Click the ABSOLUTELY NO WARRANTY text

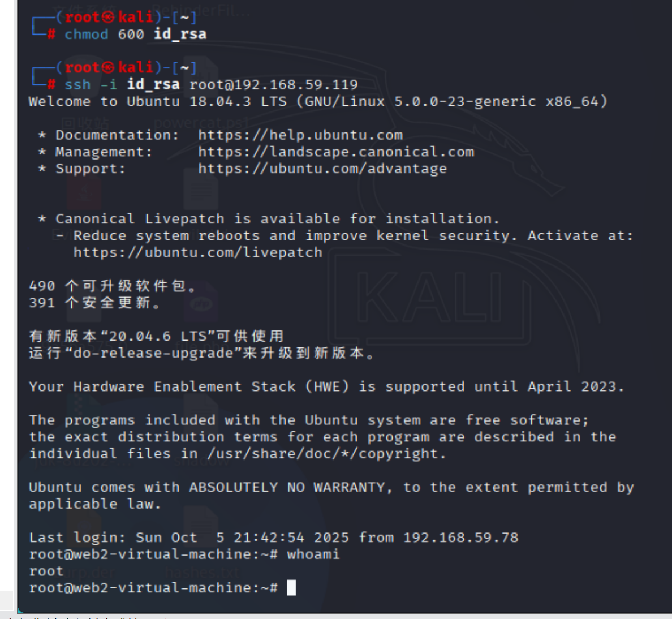click(290, 487)
